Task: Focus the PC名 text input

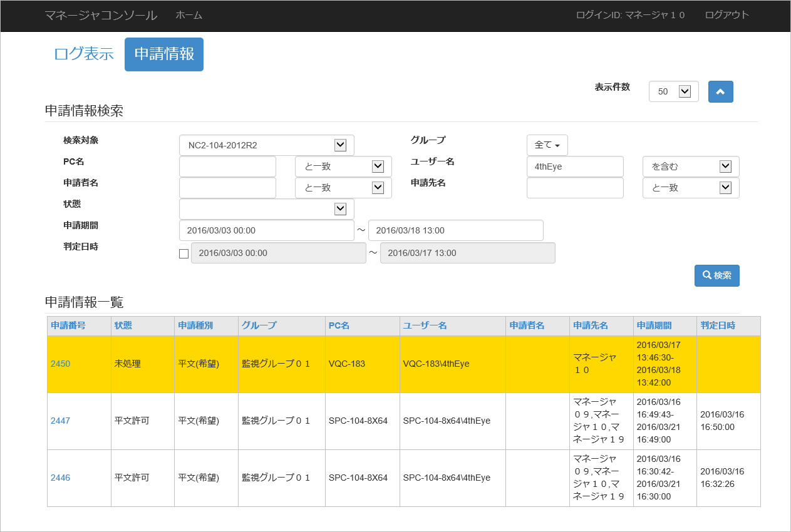Action: 227,166
